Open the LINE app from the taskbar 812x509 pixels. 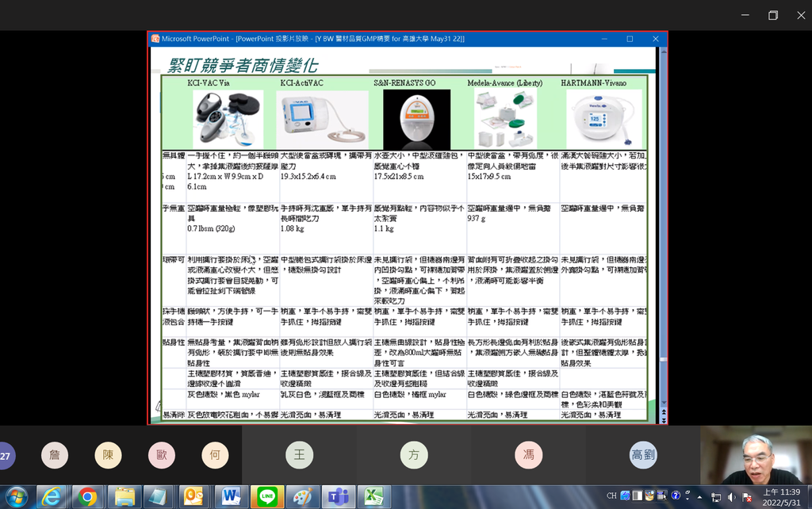[x=267, y=497]
